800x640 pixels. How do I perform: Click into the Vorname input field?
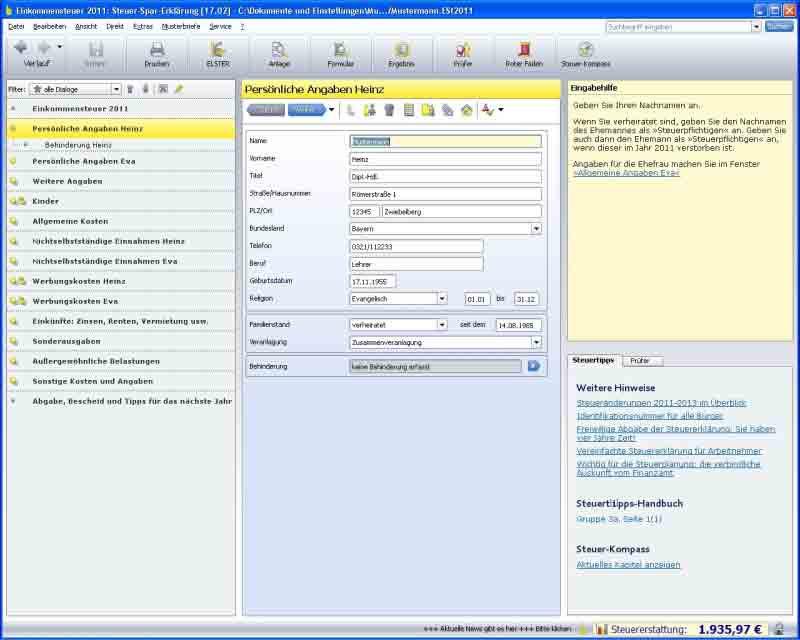pyautogui.click(x=445, y=159)
